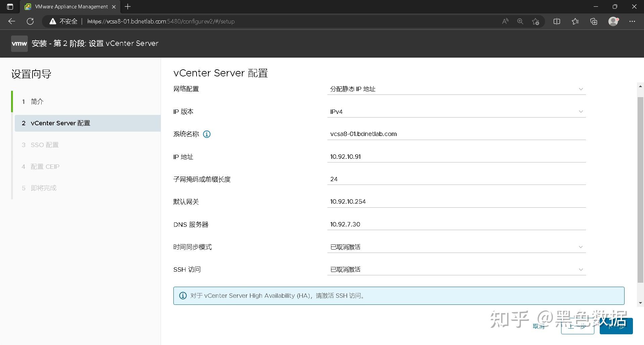Click the 下一步 next button
The height and width of the screenshot is (345, 644).
tap(616, 326)
